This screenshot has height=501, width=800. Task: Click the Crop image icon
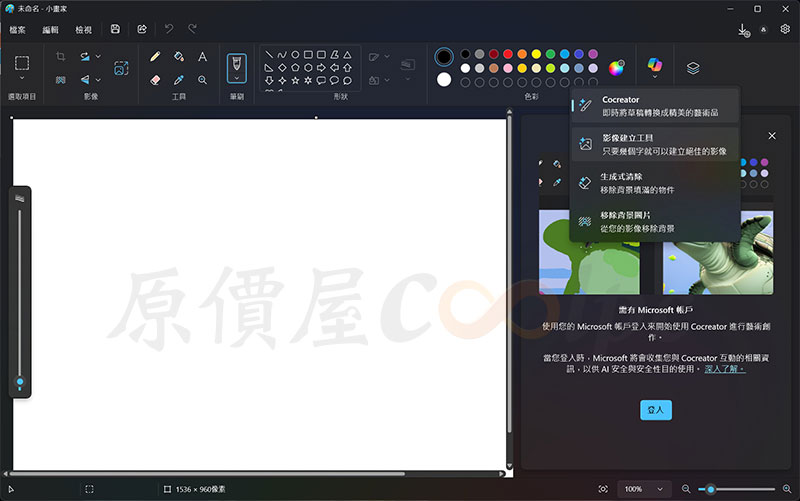pyautogui.click(x=60, y=57)
